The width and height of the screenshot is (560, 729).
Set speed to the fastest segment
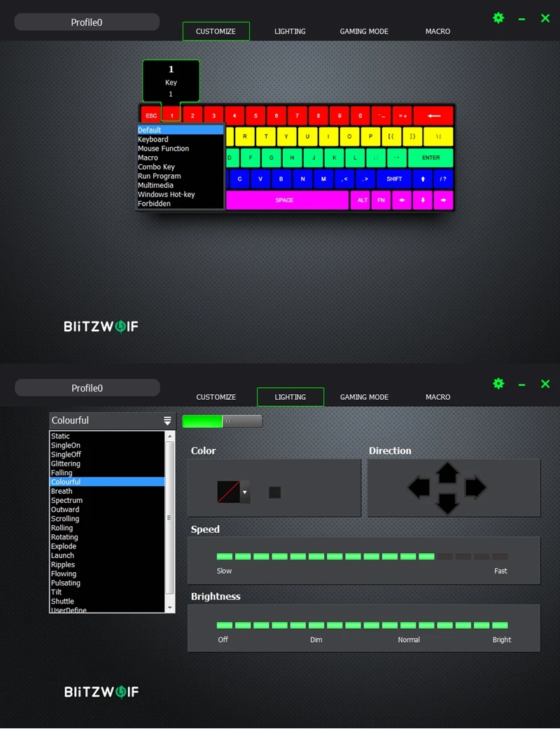[500, 557]
